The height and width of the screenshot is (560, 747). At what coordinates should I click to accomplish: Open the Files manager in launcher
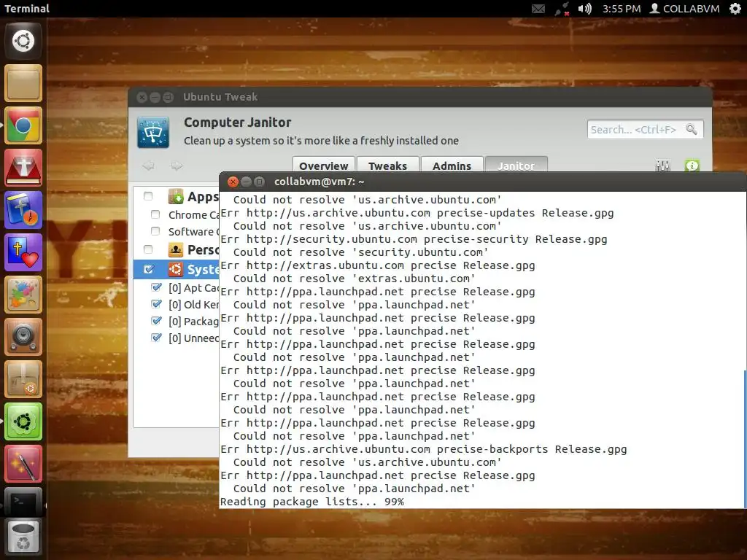(x=23, y=83)
